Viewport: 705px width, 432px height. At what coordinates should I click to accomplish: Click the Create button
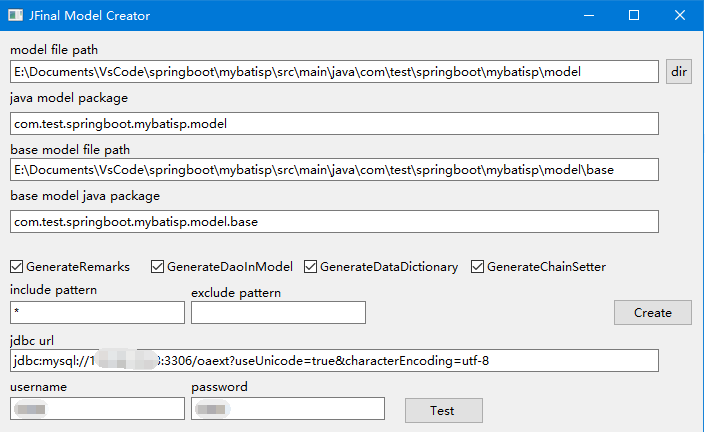click(x=652, y=312)
